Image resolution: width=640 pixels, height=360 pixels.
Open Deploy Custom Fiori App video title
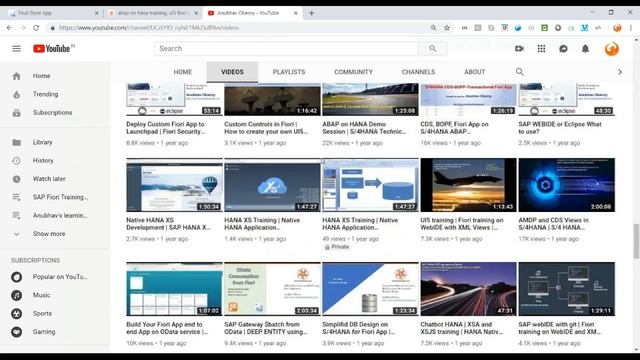pos(165,128)
